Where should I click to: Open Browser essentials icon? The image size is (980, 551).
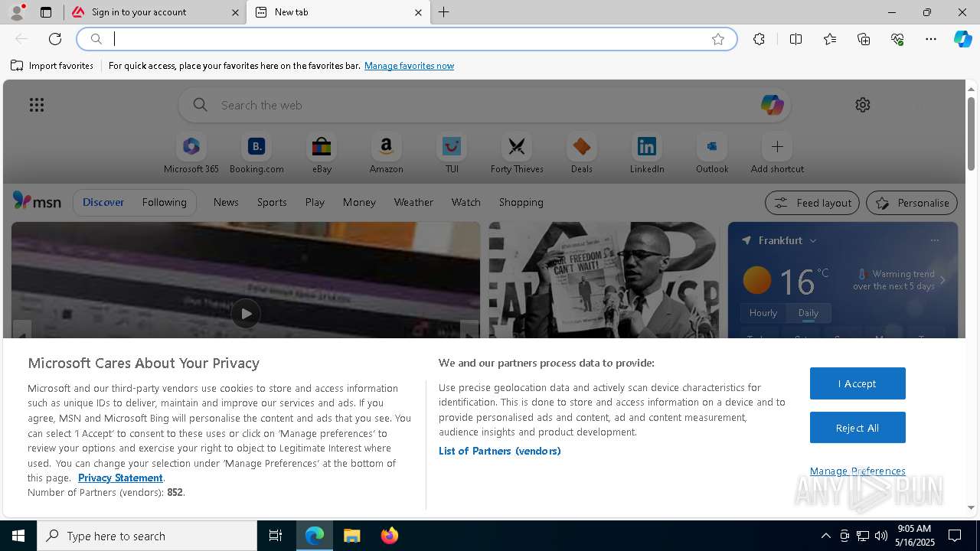(897, 39)
